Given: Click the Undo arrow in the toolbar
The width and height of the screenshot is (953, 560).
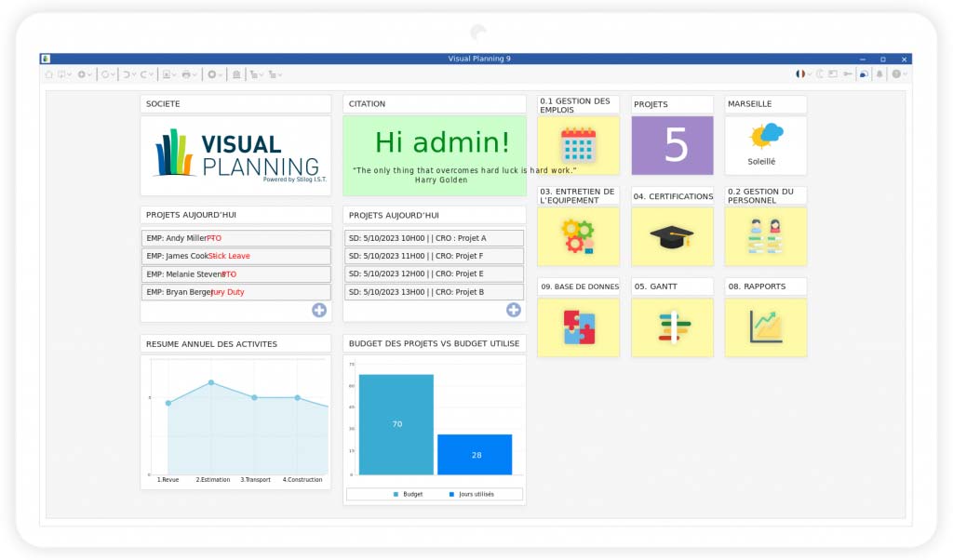Looking at the screenshot, I should [126, 74].
